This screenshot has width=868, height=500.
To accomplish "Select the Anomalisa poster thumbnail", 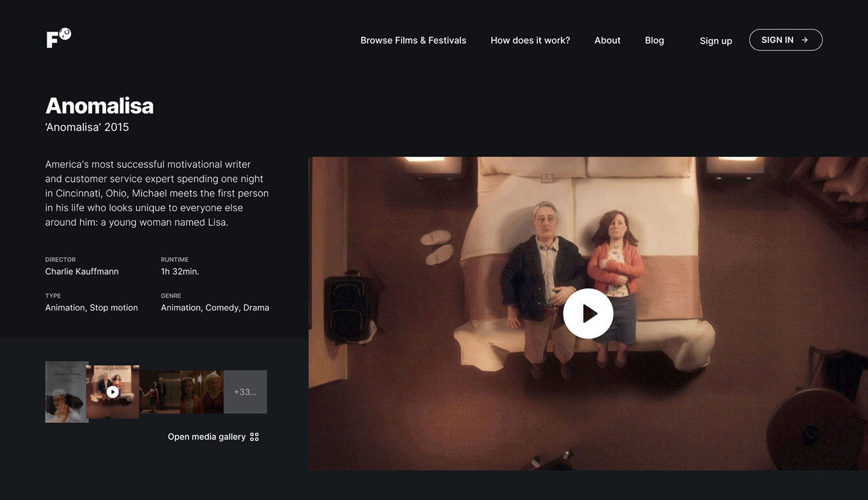I will 66,391.
